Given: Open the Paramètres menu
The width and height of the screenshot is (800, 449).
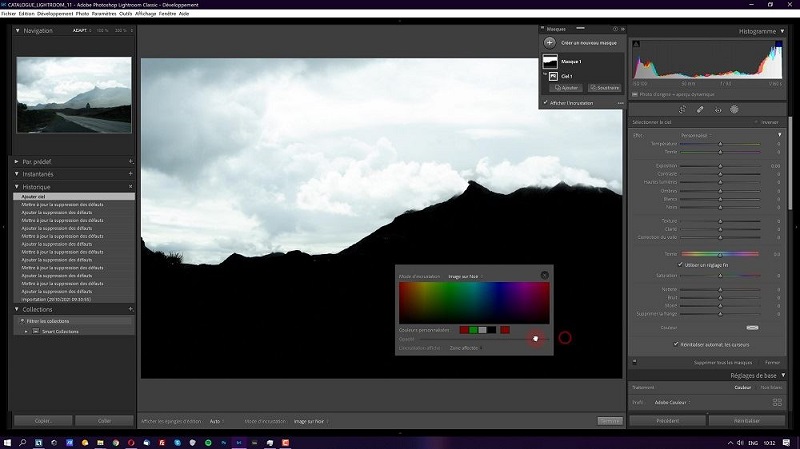Looking at the screenshot, I should [104, 14].
